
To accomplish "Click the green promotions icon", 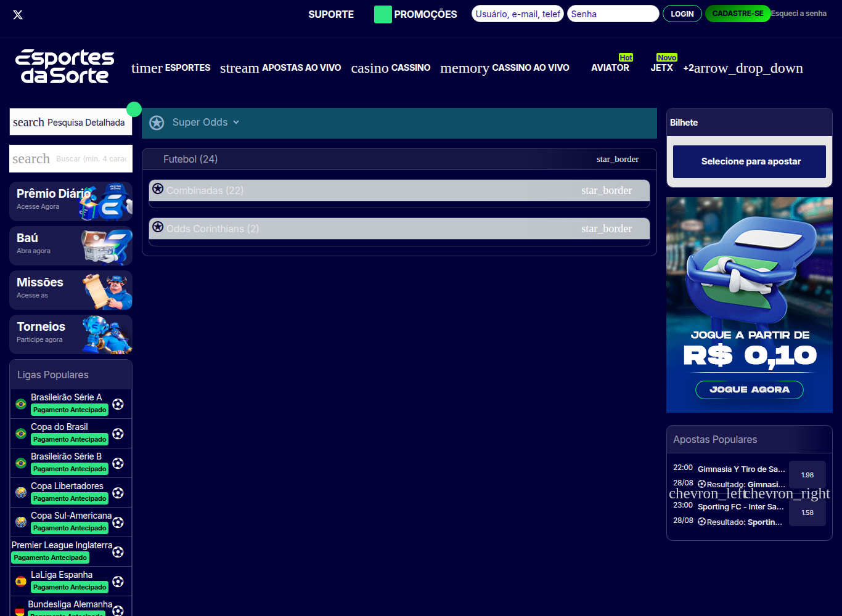I will click(383, 14).
